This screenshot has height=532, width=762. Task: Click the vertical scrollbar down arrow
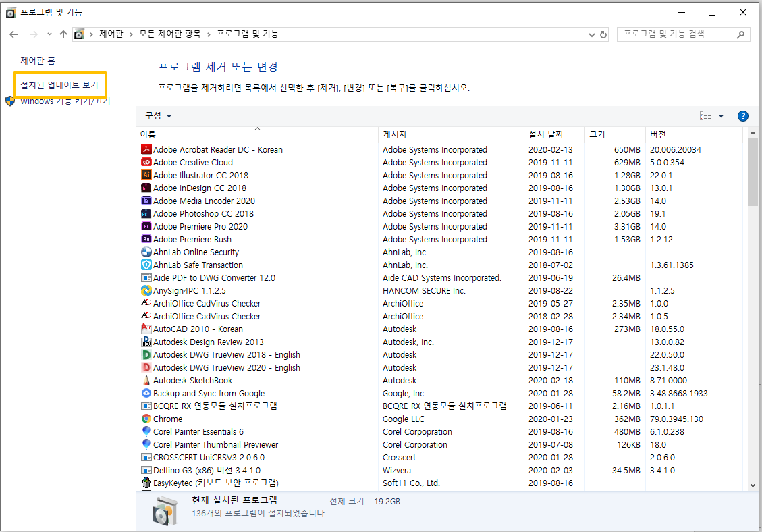[753, 485]
